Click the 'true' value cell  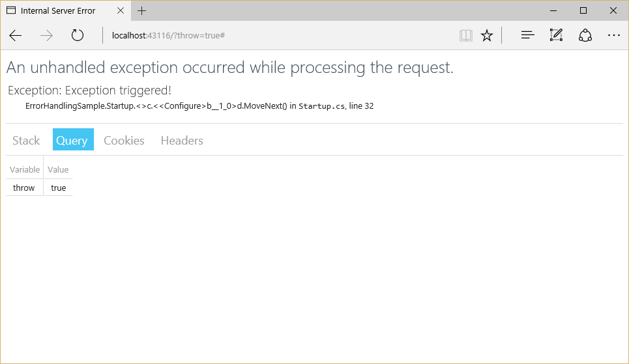[x=59, y=188]
